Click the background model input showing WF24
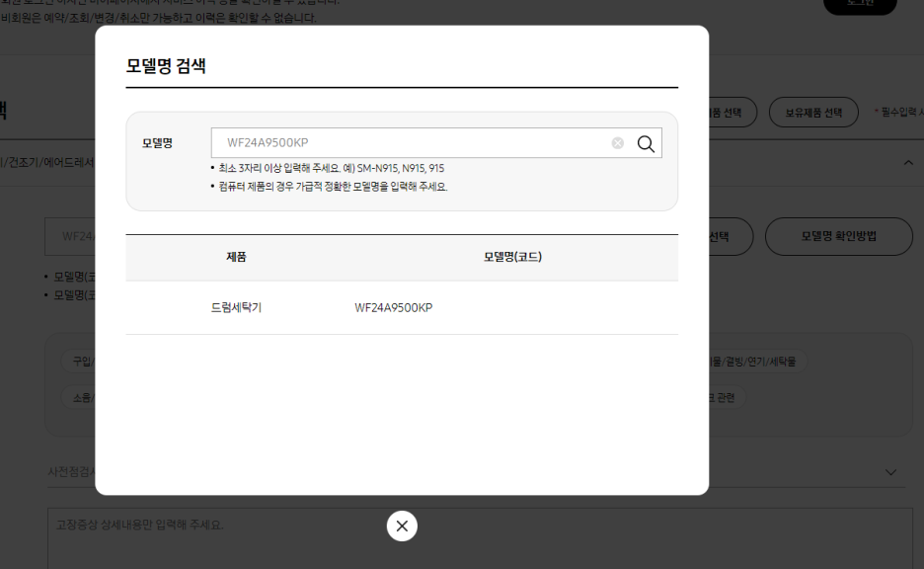 click(x=70, y=236)
